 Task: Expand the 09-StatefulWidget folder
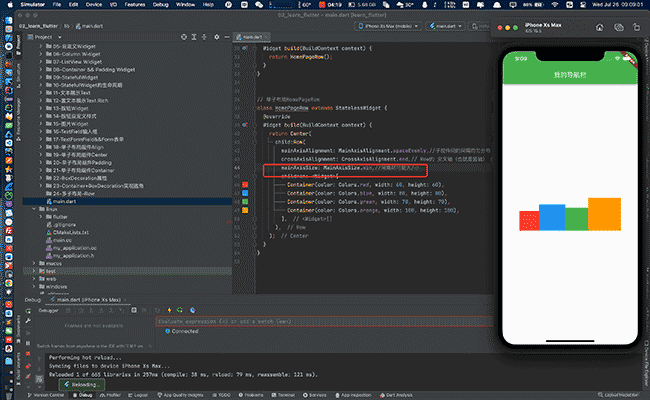coord(41,77)
